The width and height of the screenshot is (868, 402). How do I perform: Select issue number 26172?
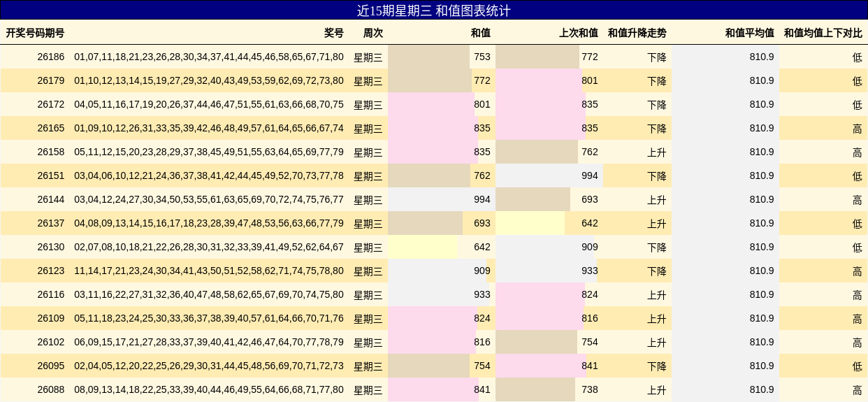tap(51, 104)
